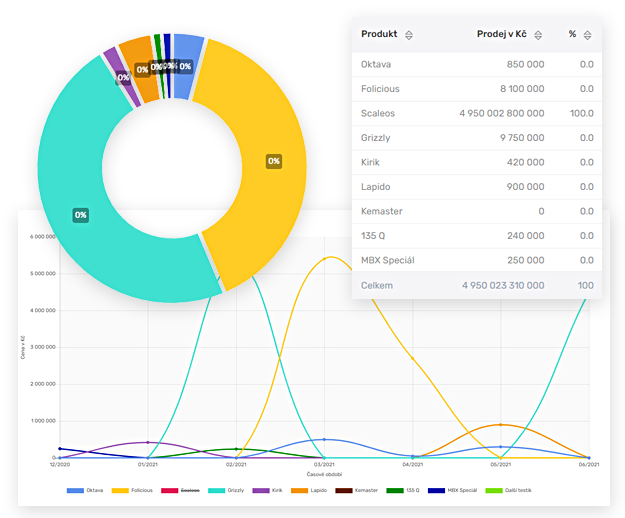
Task: Click the Produkt column header
Action: (x=379, y=34)
